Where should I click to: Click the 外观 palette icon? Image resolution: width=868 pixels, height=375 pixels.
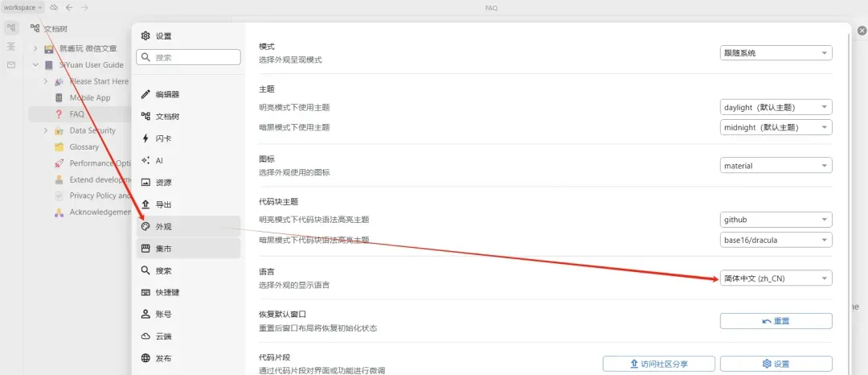click(x=145, y=227)
